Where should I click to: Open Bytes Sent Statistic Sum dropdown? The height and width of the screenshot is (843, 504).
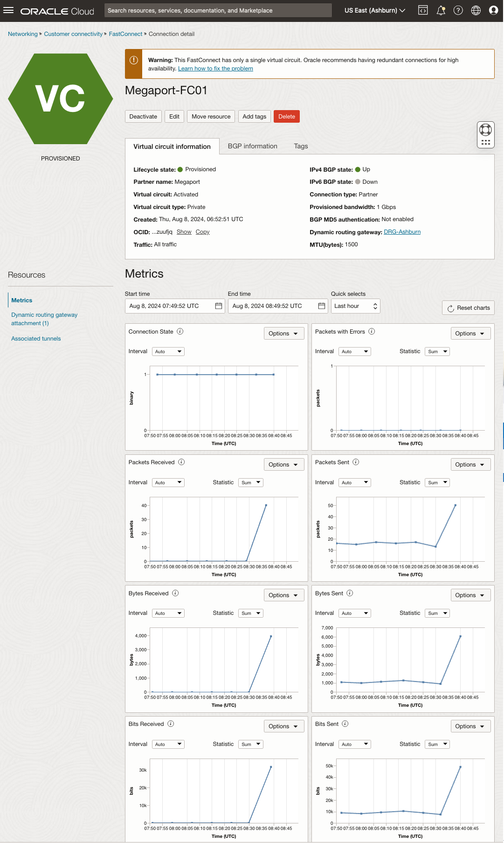pyautogui.click(x=437, y=613)
